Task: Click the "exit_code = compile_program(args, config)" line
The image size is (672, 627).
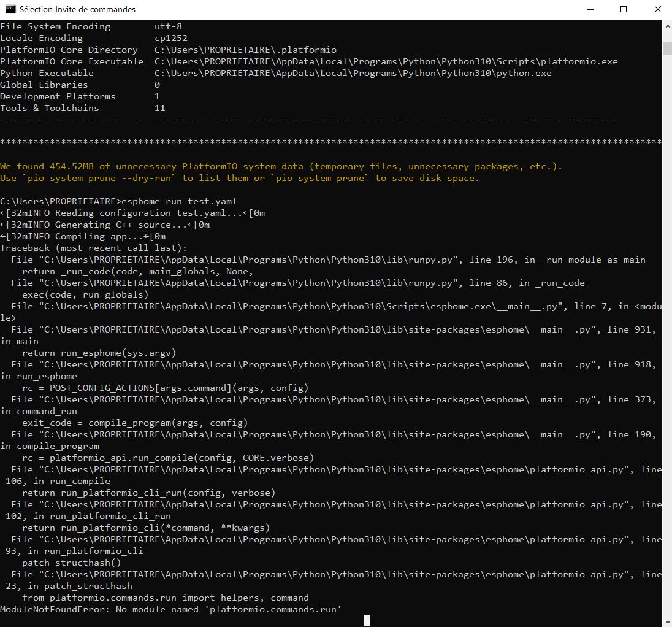Action: click(135, 423)
